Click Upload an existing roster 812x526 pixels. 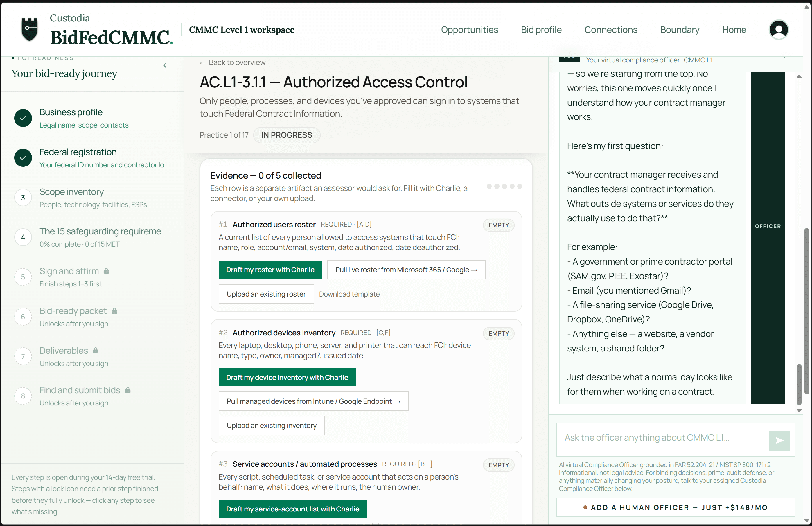(x=266, y=294)
